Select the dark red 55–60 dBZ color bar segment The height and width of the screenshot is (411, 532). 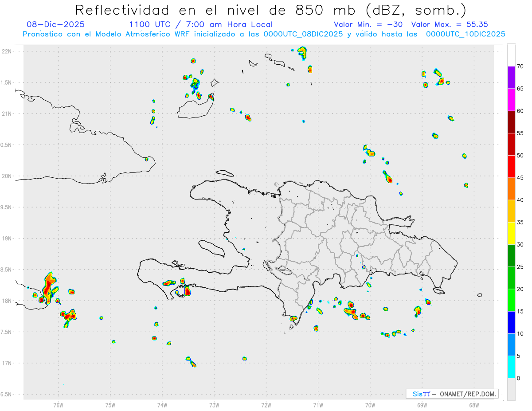[511, 122]
